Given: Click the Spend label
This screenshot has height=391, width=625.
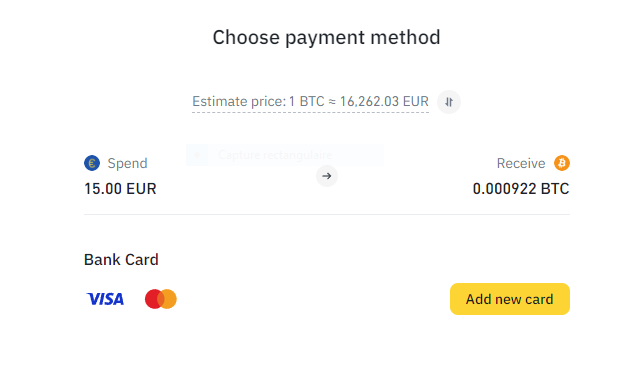Looking at the screenshot, I should tap(128, 163).
